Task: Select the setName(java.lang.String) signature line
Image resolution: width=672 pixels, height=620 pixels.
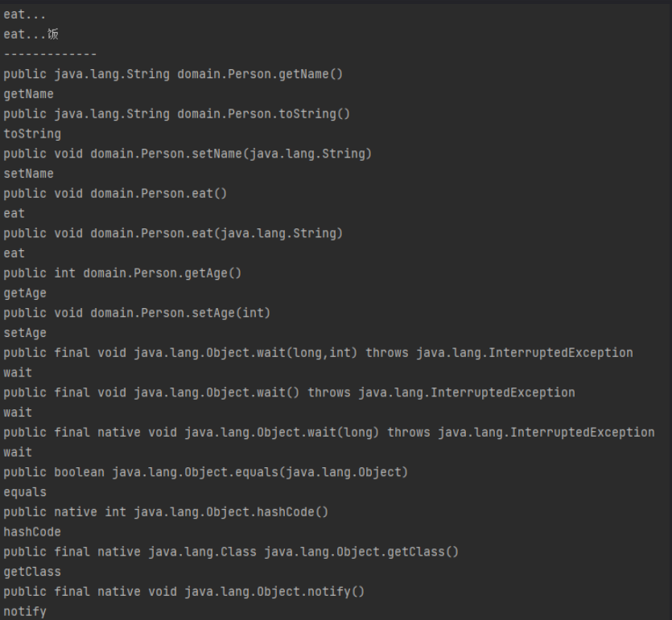Action: pyautogui.click(x=188, y=154)
